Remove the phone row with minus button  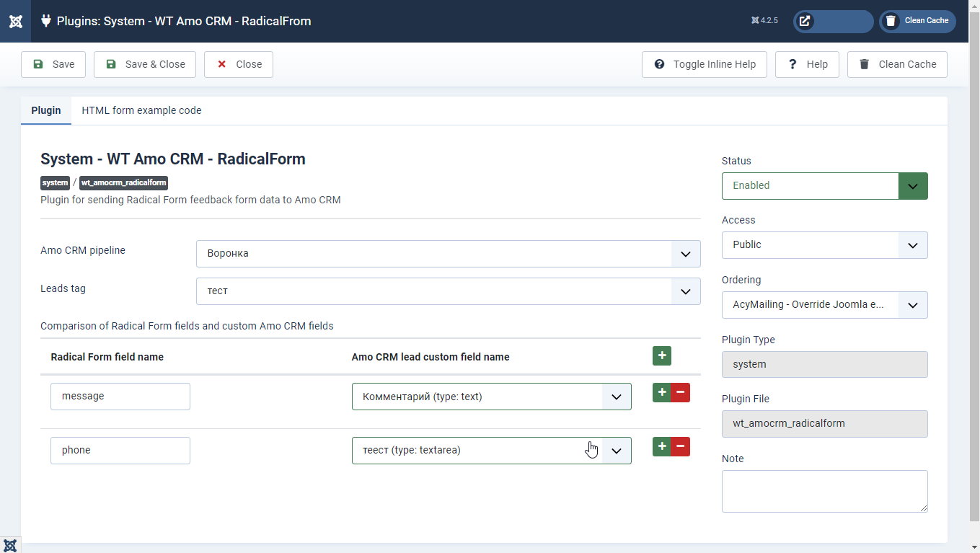(x=681, y=446)
